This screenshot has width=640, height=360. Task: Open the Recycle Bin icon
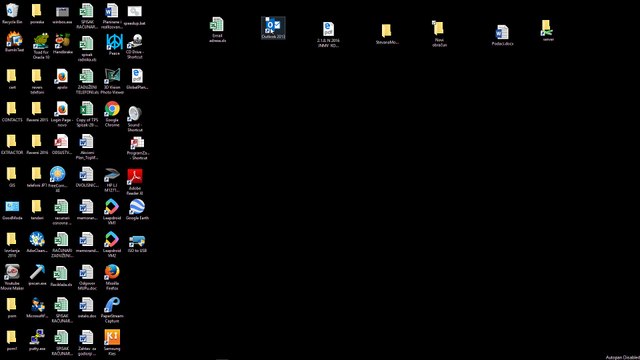pyautogui.click(x=12, y=13)
